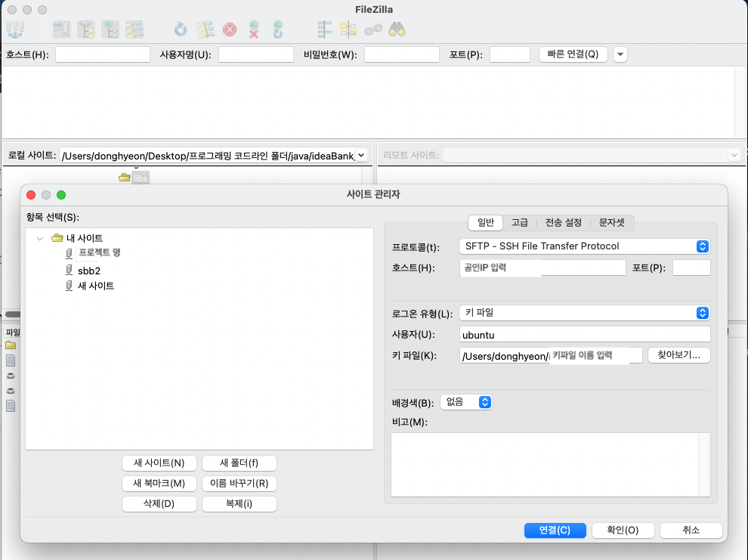Screen dimensions: 748x560
Task: Toggle directory comparison icon
Action: tap(348, 29)
